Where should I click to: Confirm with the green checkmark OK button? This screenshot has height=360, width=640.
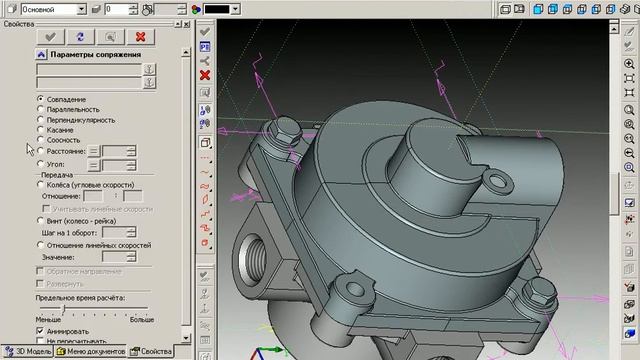51,37
